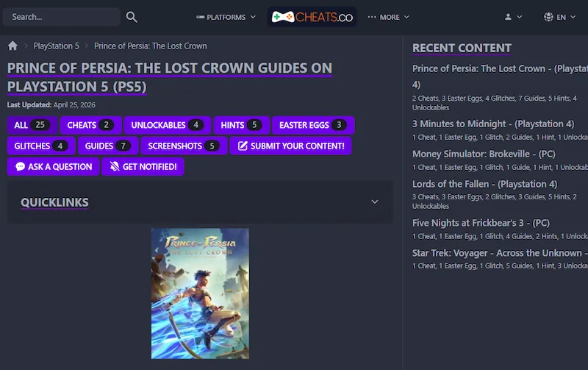
Task: Open Money Simulator: Brokeville link
Action: [484, 154]
